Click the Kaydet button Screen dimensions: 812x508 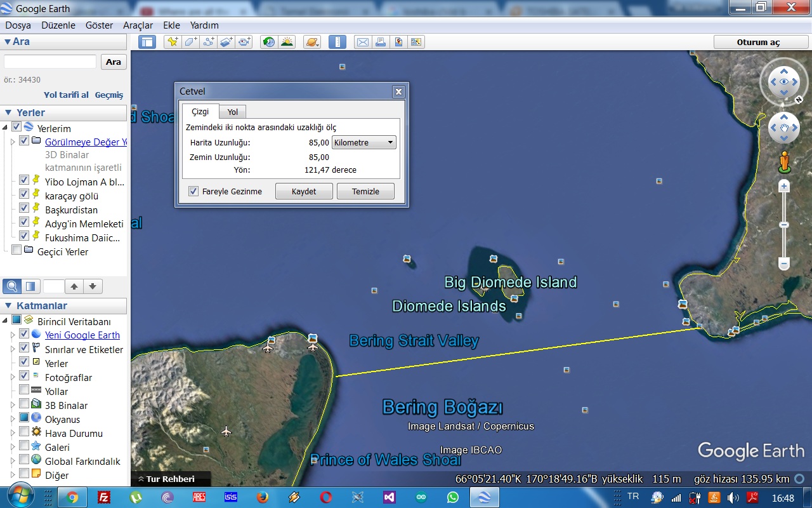(x=304, y=191)
